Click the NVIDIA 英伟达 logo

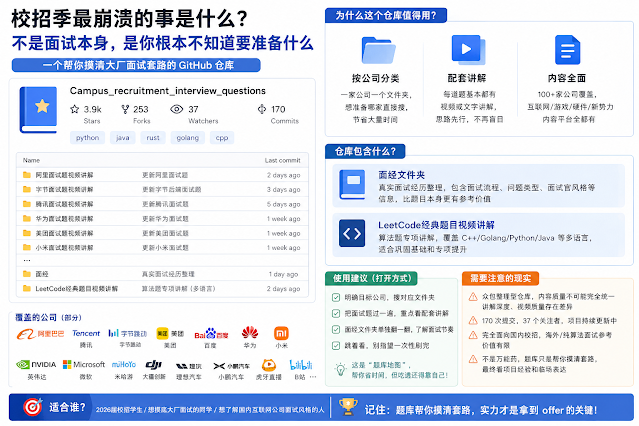pos(36,364)
